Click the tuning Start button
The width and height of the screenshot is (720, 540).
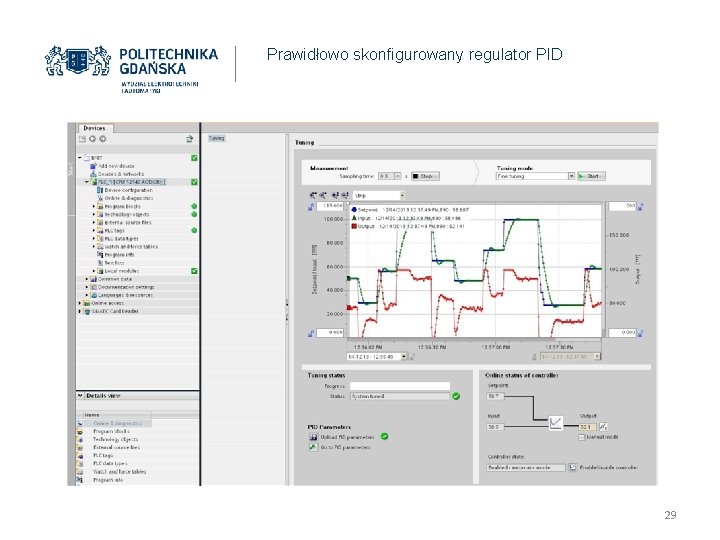(x=591, y=176)
